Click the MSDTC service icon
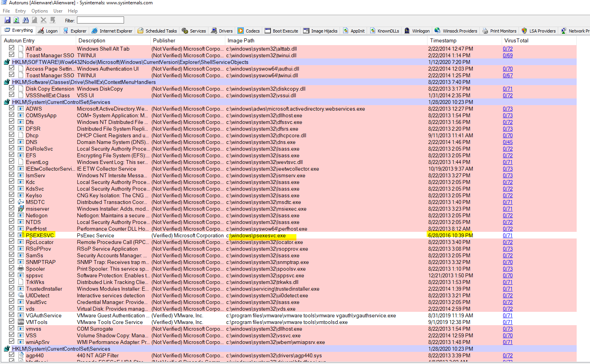This screenshot has width=590, height=364. 21,202
